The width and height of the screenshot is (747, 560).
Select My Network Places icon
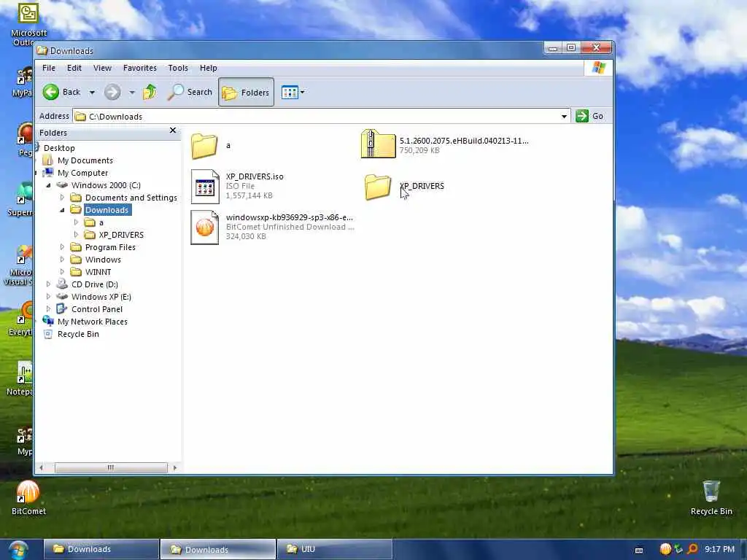point(48,321)
